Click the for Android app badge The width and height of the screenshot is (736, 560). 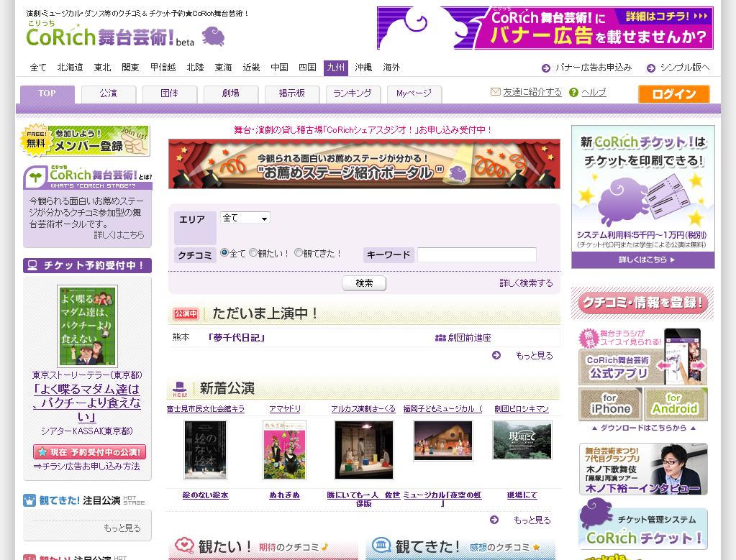point(676,404)
